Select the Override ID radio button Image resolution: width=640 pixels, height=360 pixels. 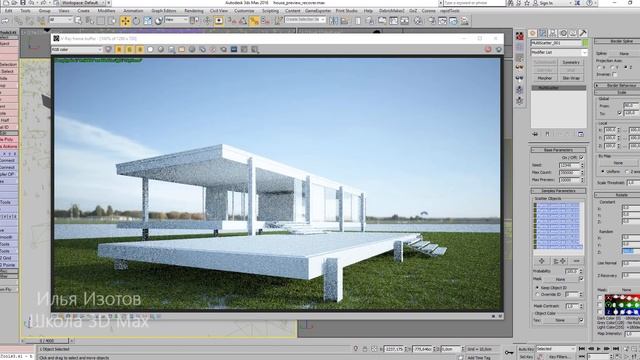click(537, 294)
